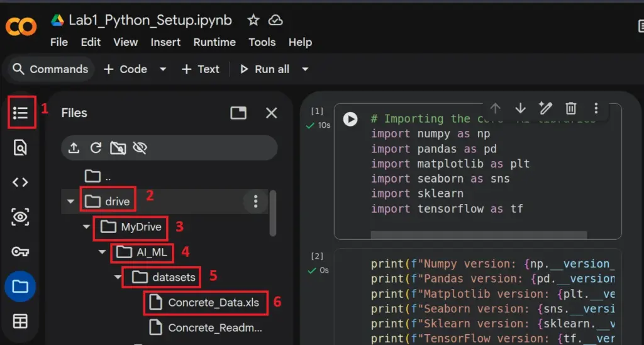The image size is (644, 345).
Task: Open more cell actions three-dot menu
Action: pyautogui.click(x=596, y=108)
